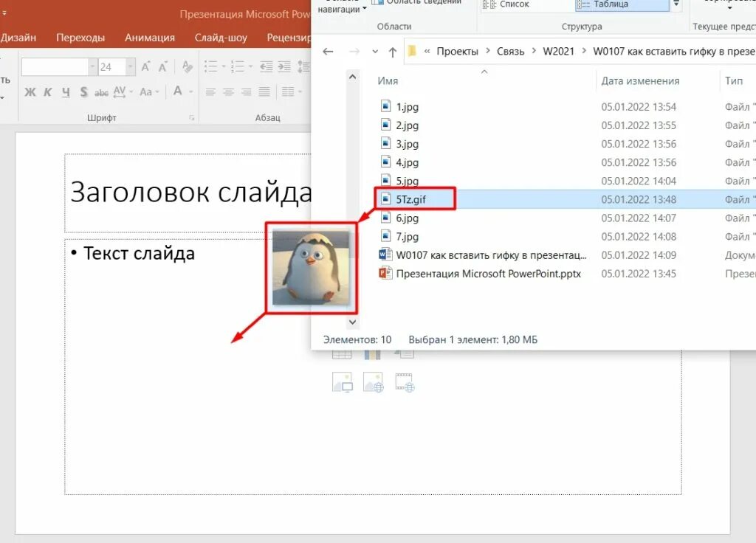
Task: Align text left in PowerPoint
Action: coord(210,91)
